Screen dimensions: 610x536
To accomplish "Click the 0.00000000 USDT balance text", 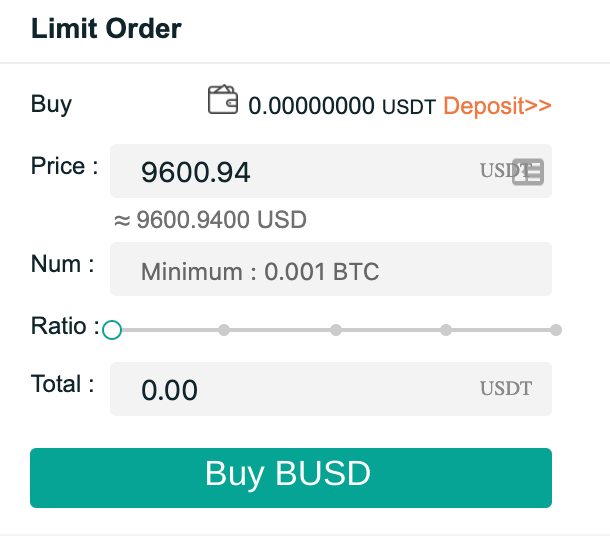I will pyautogui.click(x=342, y=106).
